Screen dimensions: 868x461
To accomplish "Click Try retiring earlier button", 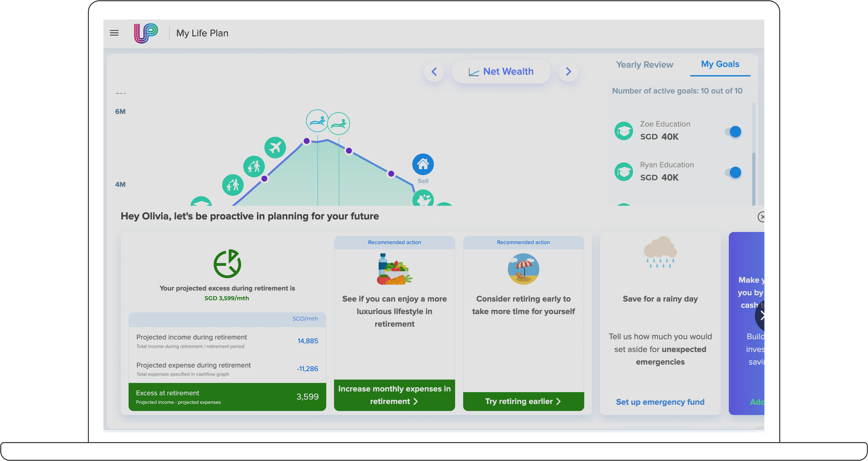I will [x=523, y=401].
